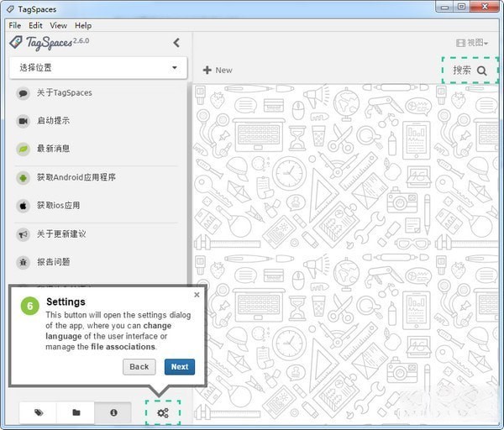
Task: Open the View menu
Action: (58, 25)
